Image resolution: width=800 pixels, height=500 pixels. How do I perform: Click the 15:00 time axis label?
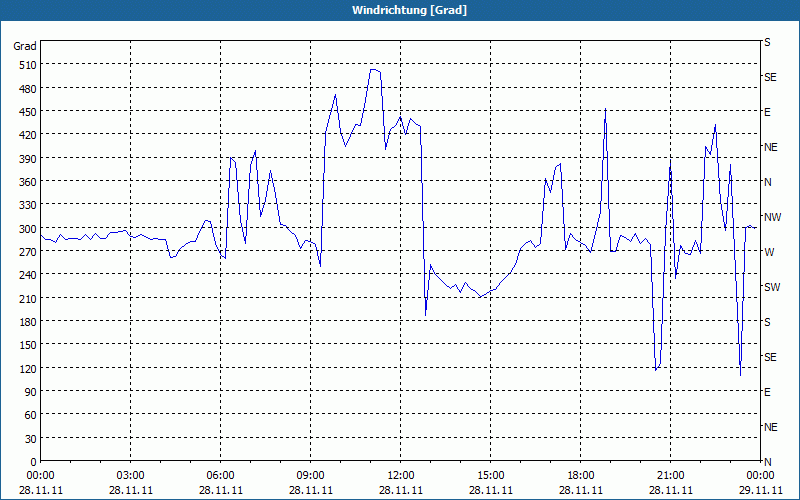pos(491,476)
